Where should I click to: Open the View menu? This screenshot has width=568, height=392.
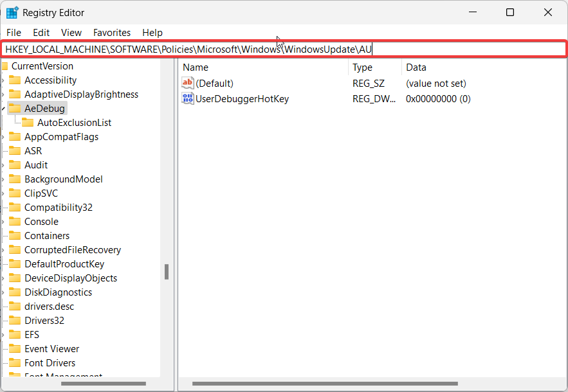point(71,33)
